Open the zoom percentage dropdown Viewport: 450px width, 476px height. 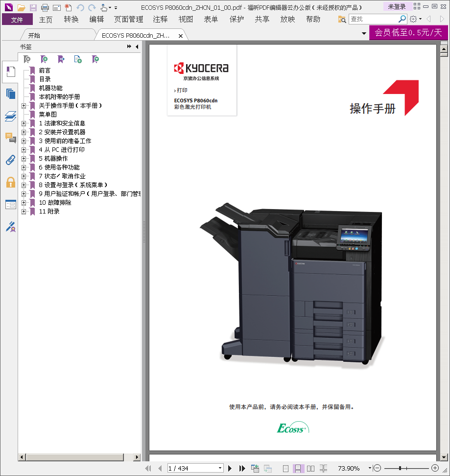coord(370,468)
